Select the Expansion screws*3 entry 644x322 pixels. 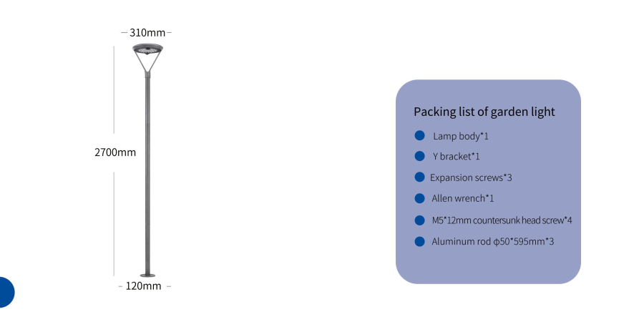coord(471,177)
